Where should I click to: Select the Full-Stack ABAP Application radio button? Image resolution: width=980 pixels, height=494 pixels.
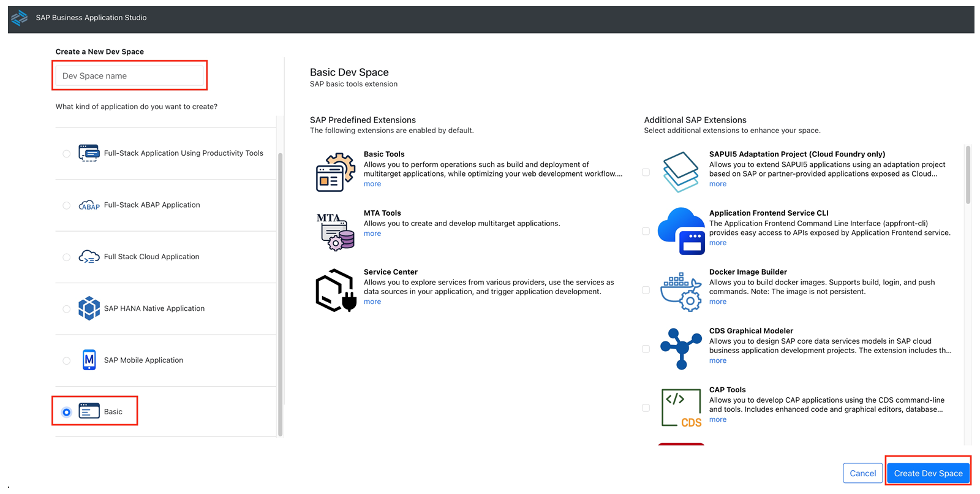pyautogui.click(x=66, y=205)
